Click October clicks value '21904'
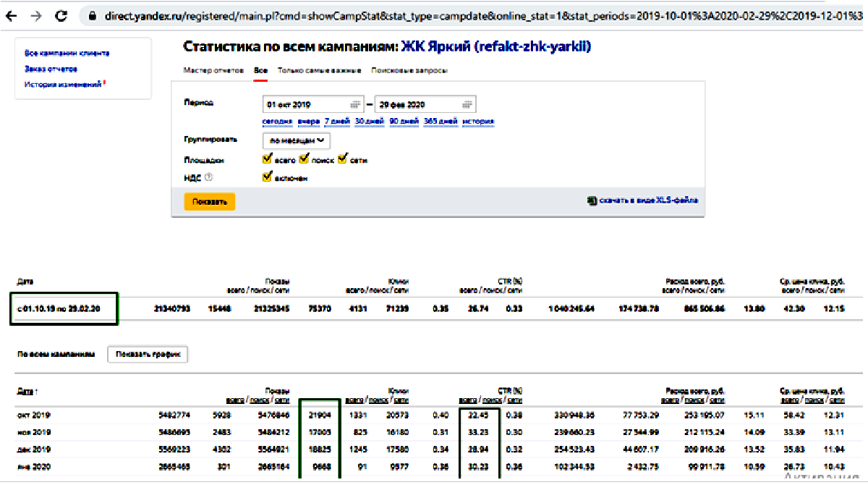The height and width of the screenshot is (485, 868). [x=319, y=416]
